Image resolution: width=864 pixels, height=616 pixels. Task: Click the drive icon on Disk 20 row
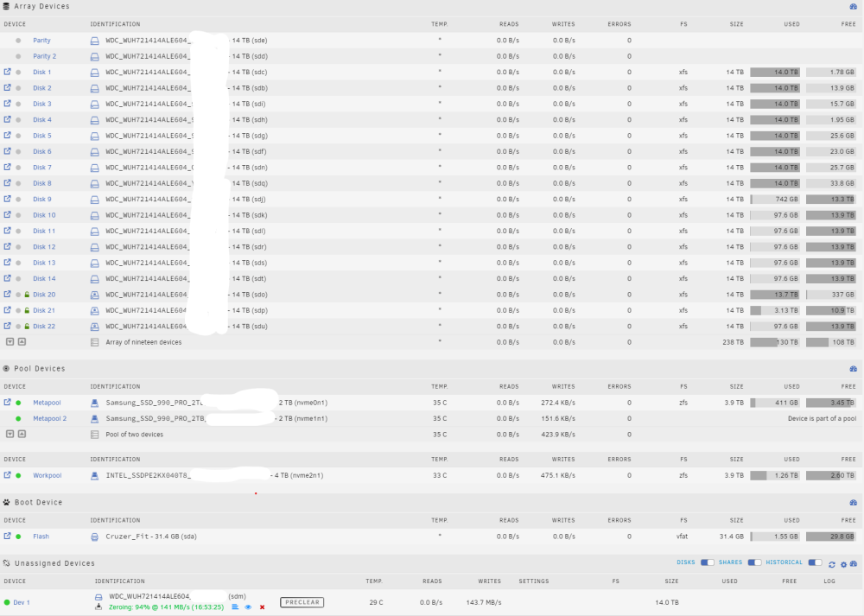point(95,295)
